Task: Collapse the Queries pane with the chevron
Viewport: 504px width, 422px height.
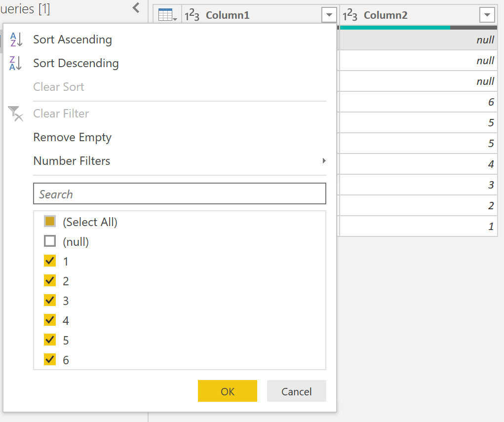Action: pyautogui.click(x=136, y=8)
